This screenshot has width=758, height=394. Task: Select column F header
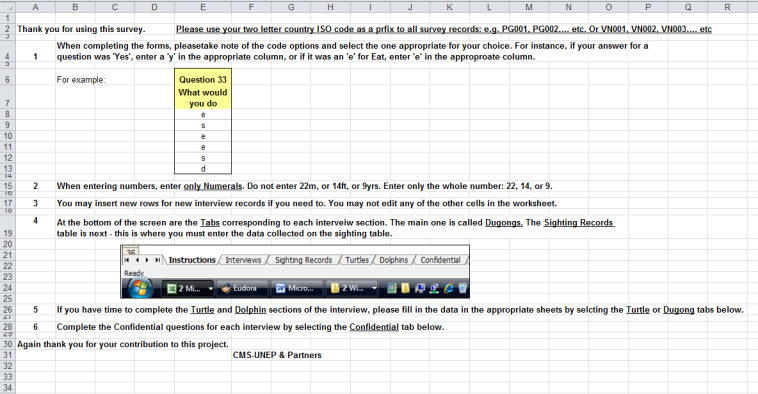pos(251,7)
